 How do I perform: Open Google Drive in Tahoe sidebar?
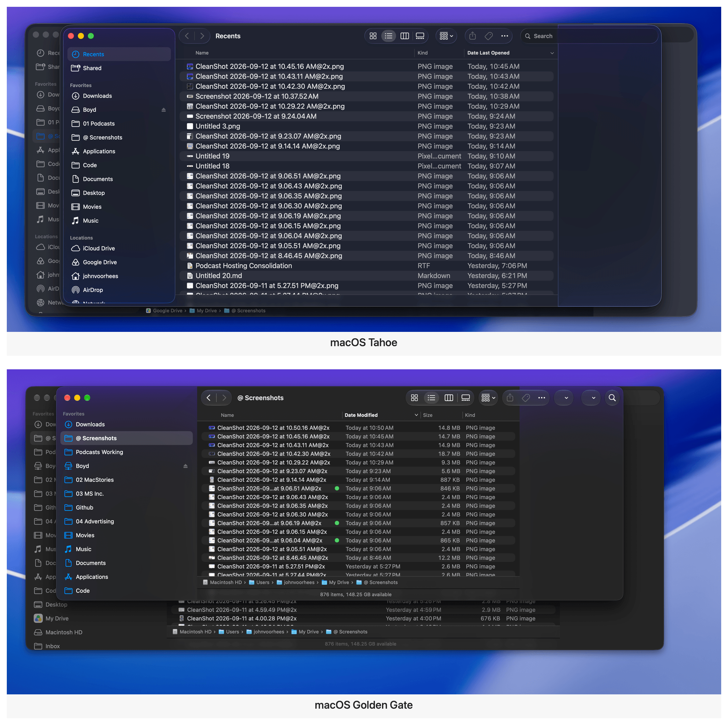click(x=119, y=262)
